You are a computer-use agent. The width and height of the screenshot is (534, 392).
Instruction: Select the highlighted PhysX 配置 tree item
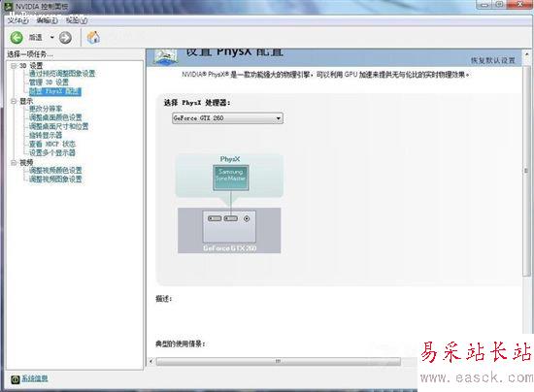[54, 91]
